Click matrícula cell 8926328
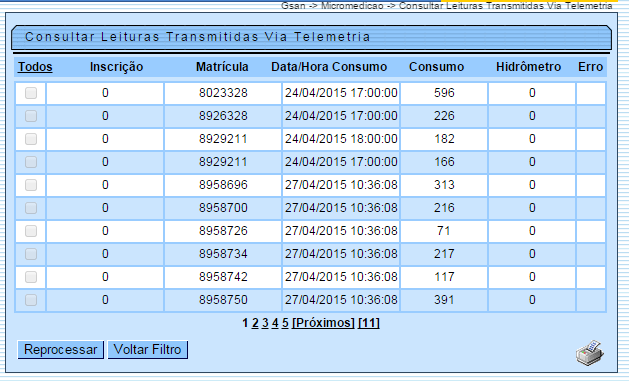This screenshot has width=629, height=381. tap(223, 116)
